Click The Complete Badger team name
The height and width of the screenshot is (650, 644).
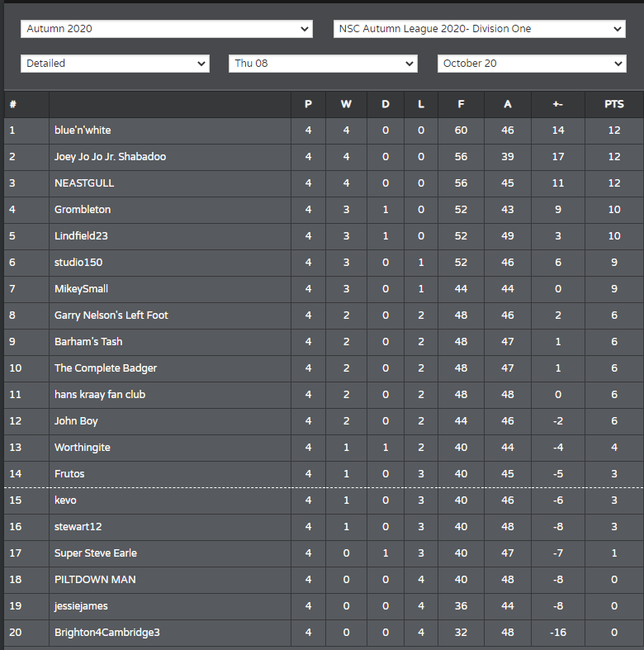106,368
